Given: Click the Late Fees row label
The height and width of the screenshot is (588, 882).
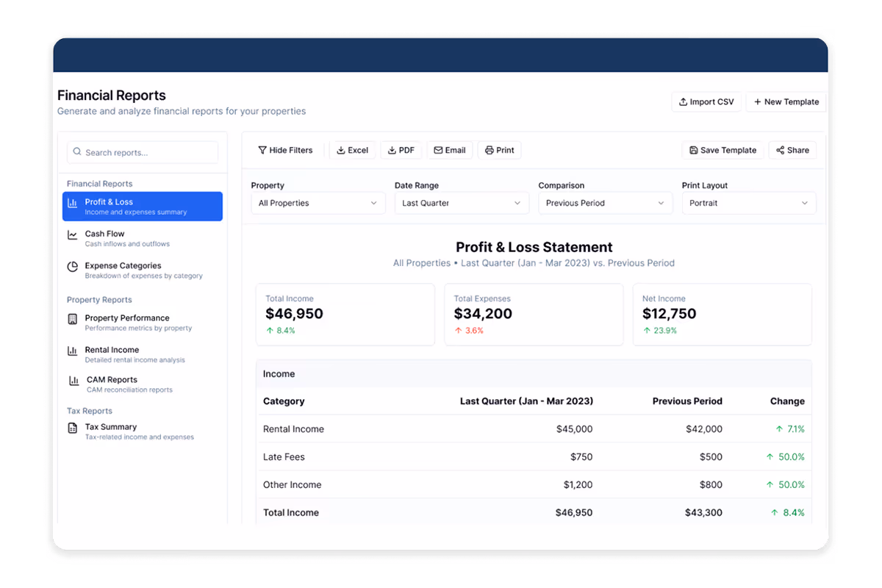Looking at the screenshot, I should point(284,456).
